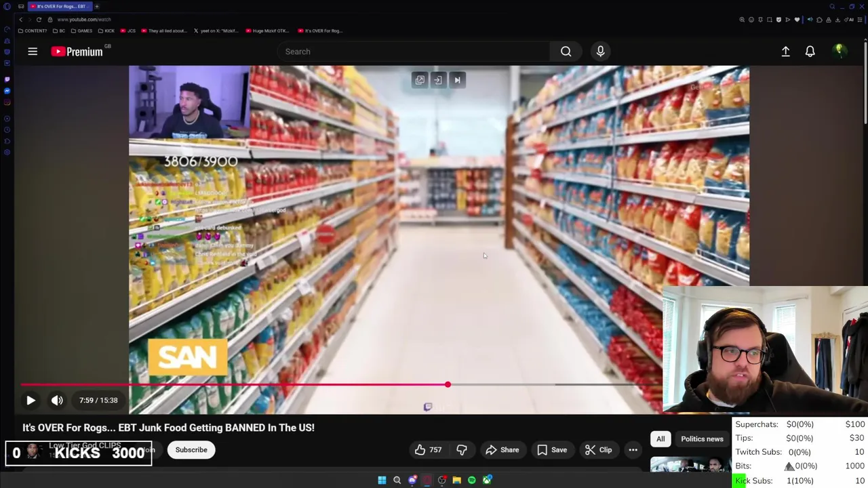
Task: Open the It's OVER For Rogs bookmark
Action: click(x=320, y=30)
